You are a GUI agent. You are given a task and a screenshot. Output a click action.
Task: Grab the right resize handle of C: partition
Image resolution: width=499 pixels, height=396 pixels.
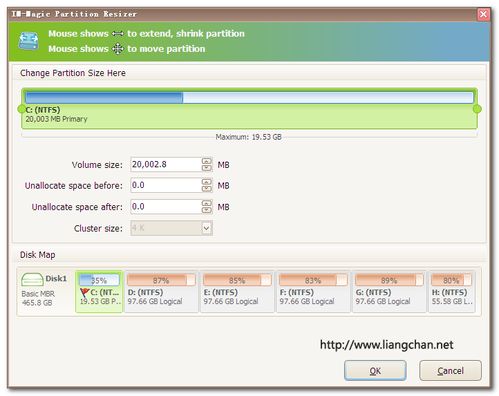click(x=477, y=109)
